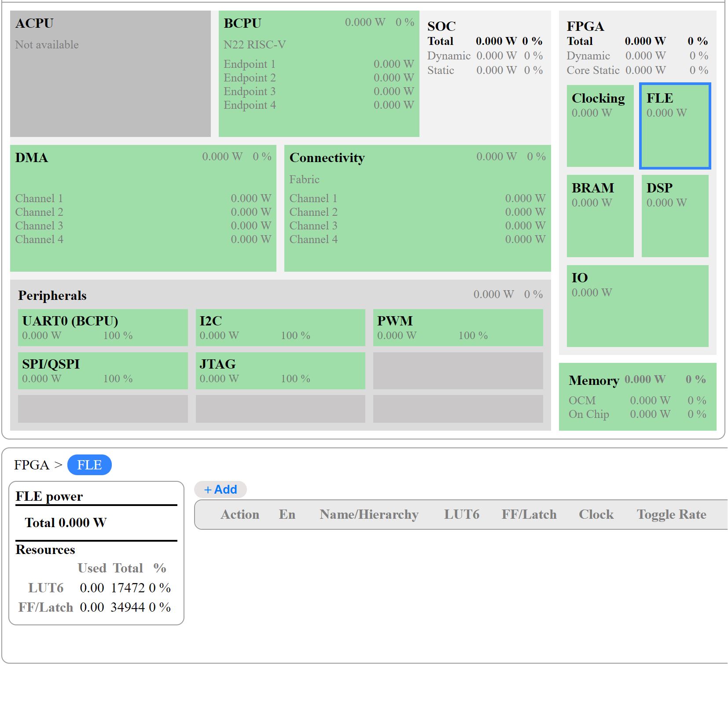Select the FLE block in FPGA panel
728x709 pixels.
(x=675, y=126)
